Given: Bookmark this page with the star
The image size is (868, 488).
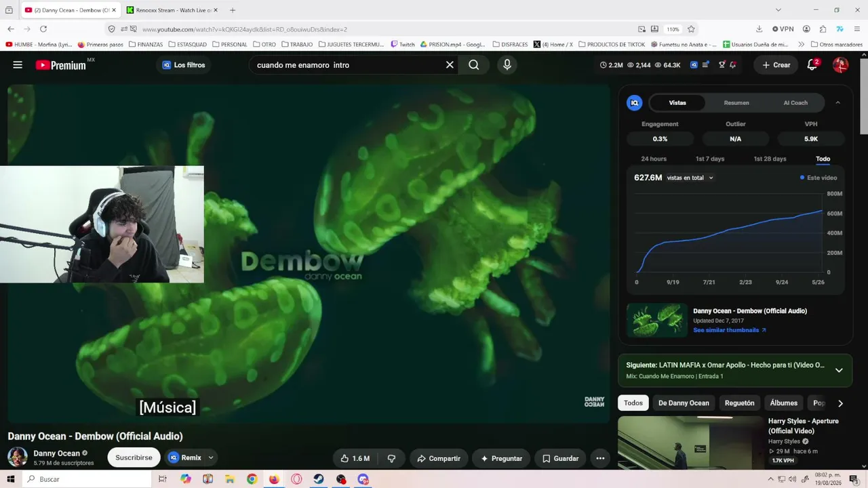Looking at the screenshot, I should pos(691,29).
